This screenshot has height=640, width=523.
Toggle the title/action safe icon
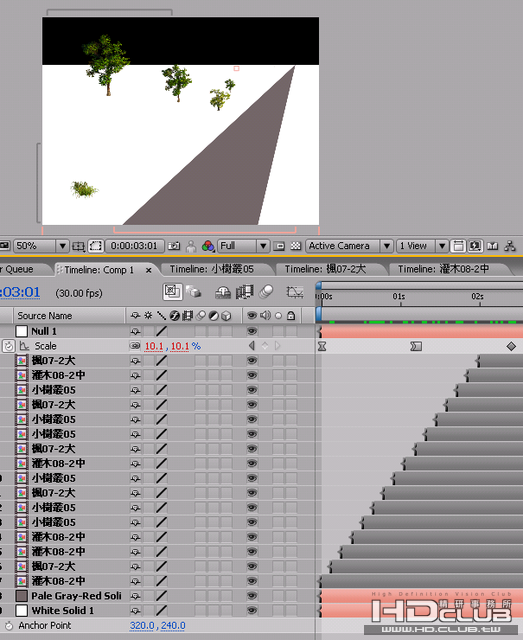click(78, 246)
